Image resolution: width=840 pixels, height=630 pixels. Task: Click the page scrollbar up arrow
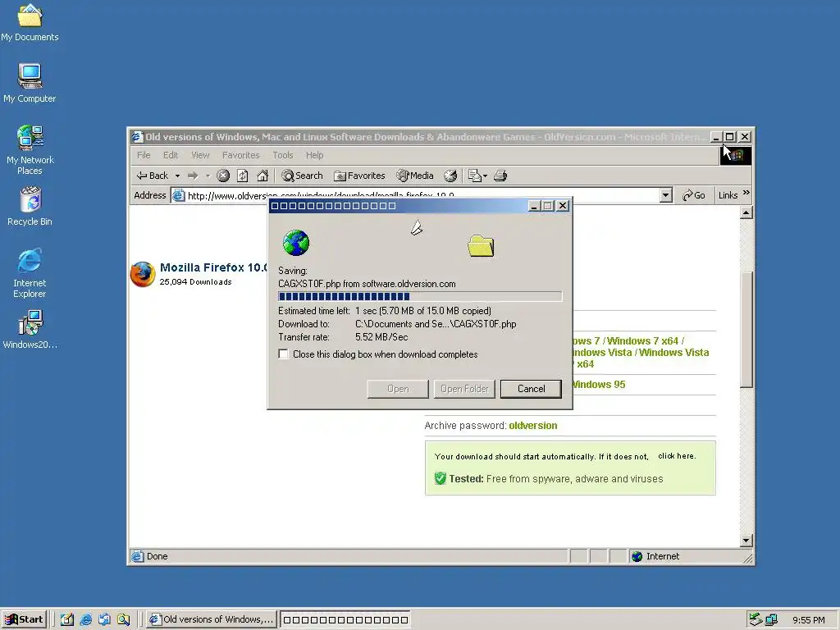746,212
